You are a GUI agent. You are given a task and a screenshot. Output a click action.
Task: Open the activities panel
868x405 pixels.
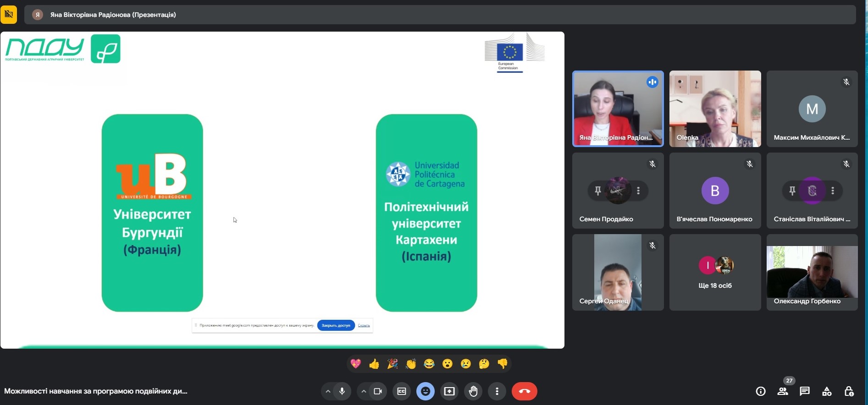[x=827, y=391]
